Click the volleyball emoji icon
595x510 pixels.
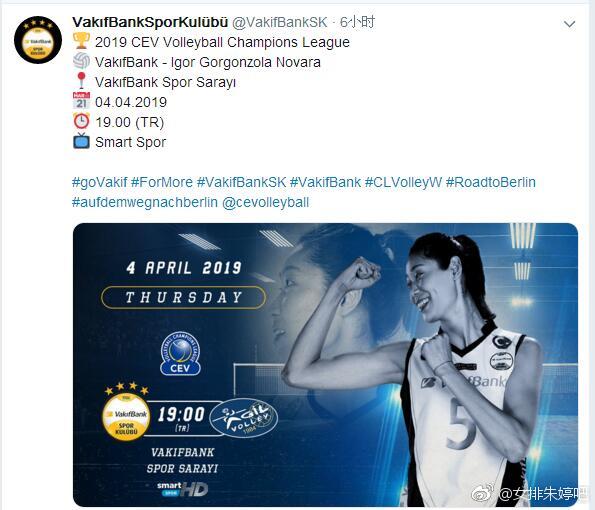[x=81, y=61]
